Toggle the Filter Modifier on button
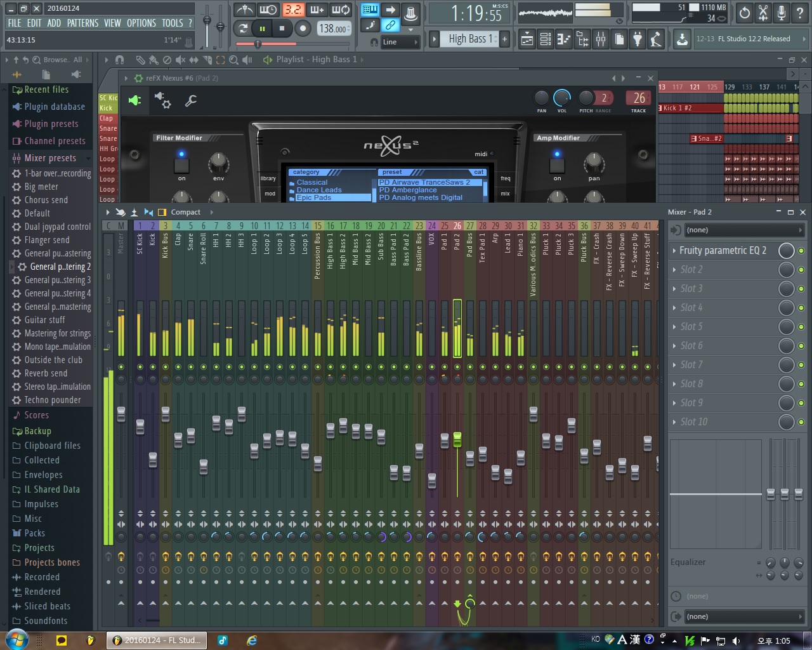 pos(181,165)
